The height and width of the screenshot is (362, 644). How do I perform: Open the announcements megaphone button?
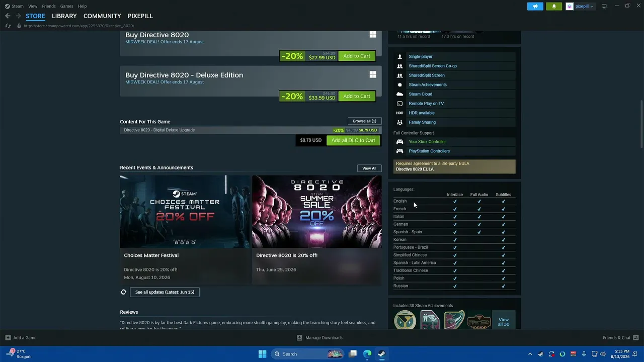(535, 6)
